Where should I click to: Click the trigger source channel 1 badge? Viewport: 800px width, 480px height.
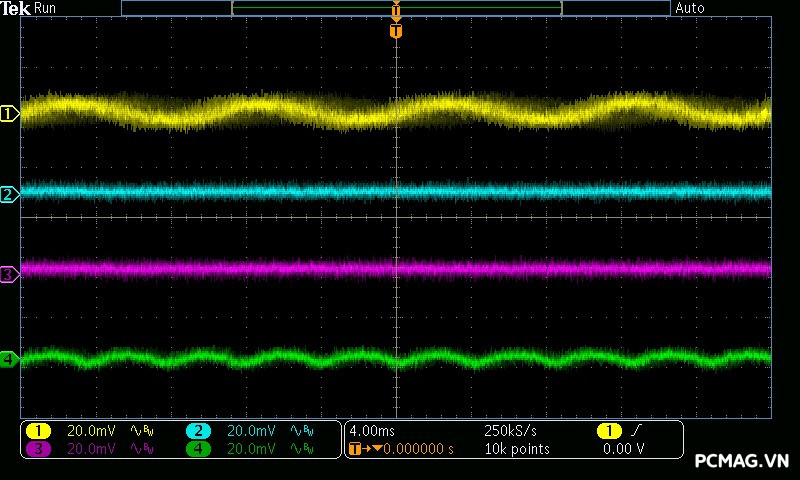click(608, 431)
